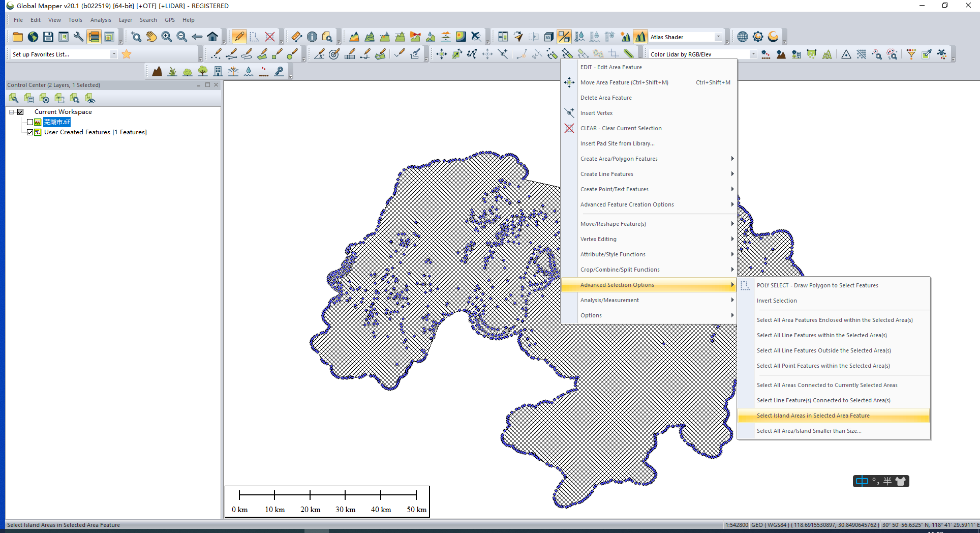This screenshot has height=533, width=980.
Task: Click the Connect to Online Data globe-grid icon
Action: coord(743,37)
